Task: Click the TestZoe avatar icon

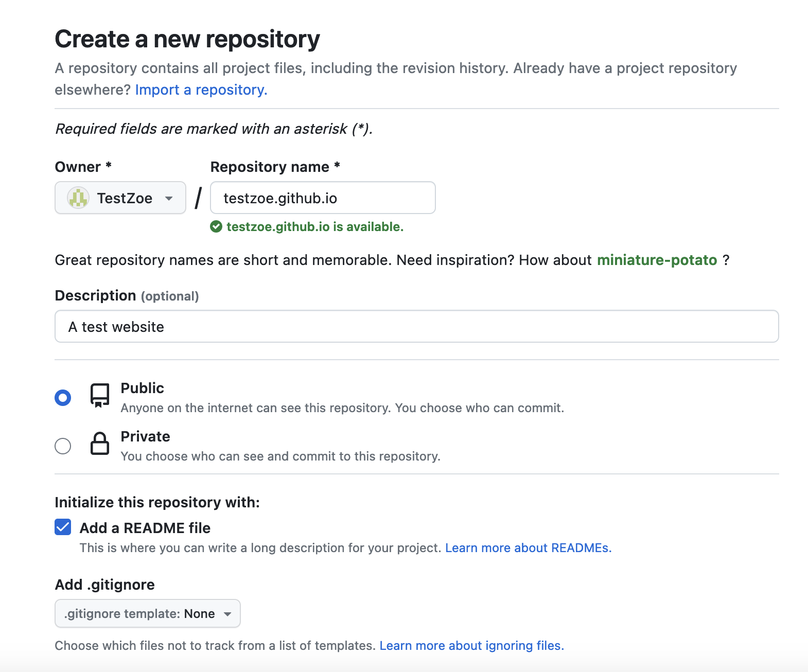Action: pyautogui.click(x=78, y=198)
